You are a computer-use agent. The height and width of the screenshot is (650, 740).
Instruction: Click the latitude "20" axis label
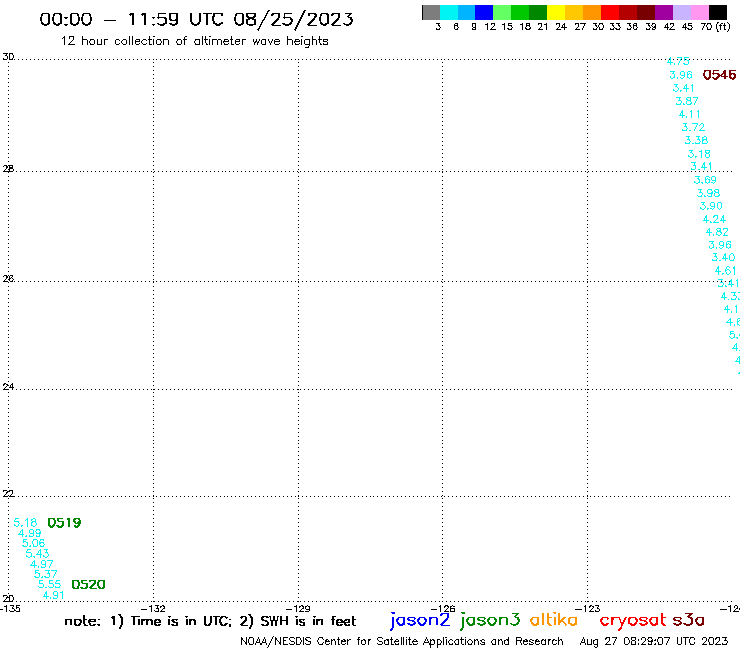coord(8,599)
